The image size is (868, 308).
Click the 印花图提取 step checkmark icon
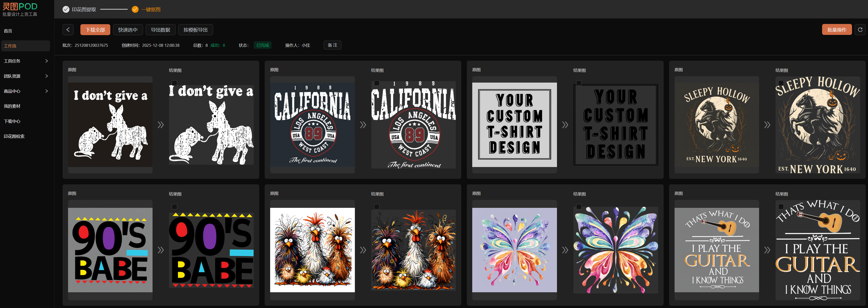pos(66,9)
